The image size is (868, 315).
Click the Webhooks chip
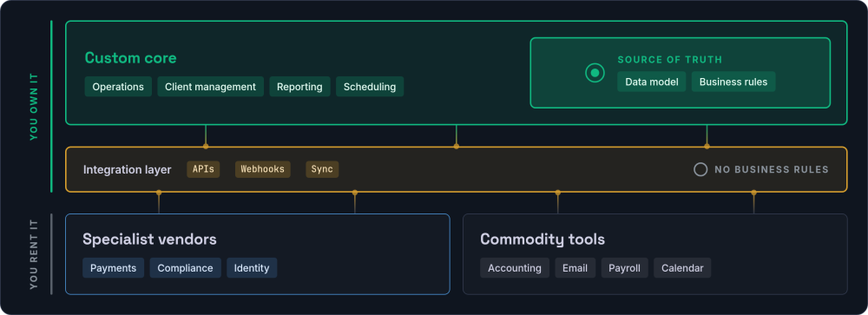pyautogui.click(x=262, y=169)
